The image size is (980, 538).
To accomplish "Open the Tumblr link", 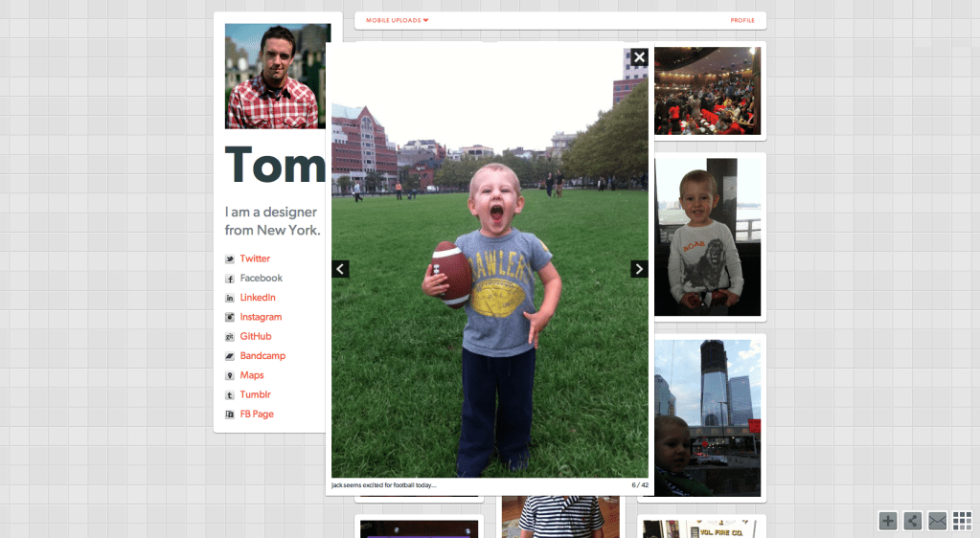I will (255, 395).
